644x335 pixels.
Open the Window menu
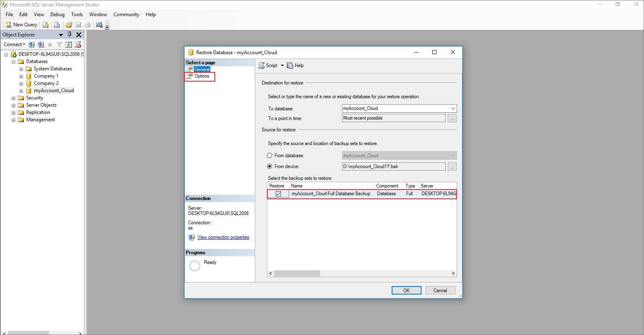coord(98,15)
